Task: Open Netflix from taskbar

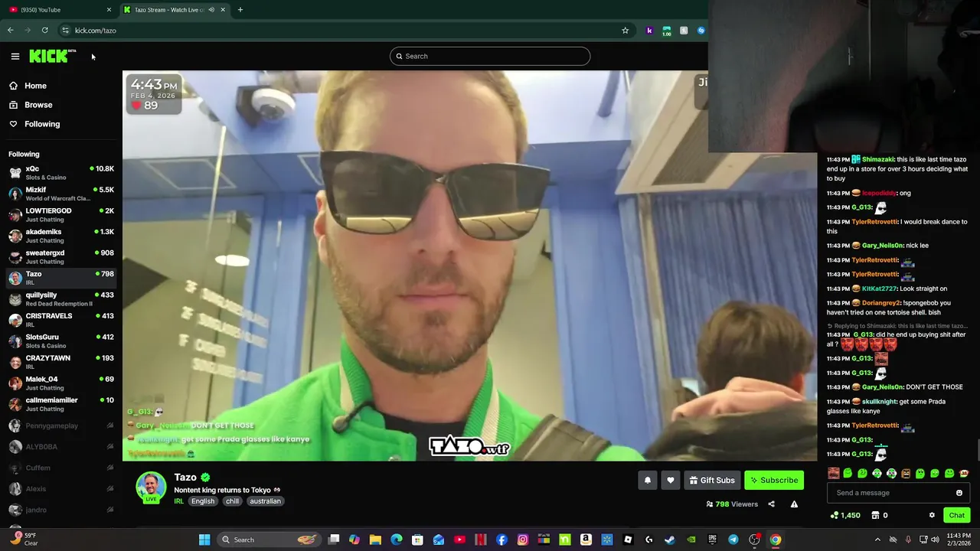Action: 481,540
